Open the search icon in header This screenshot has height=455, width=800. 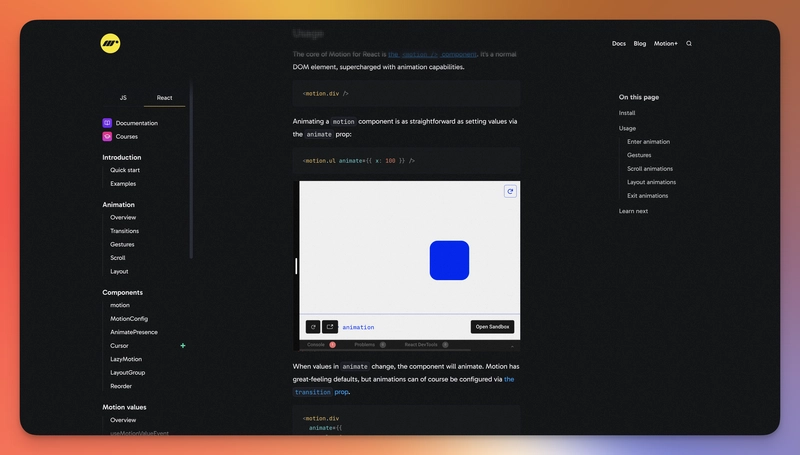click(x=689, y=43)
